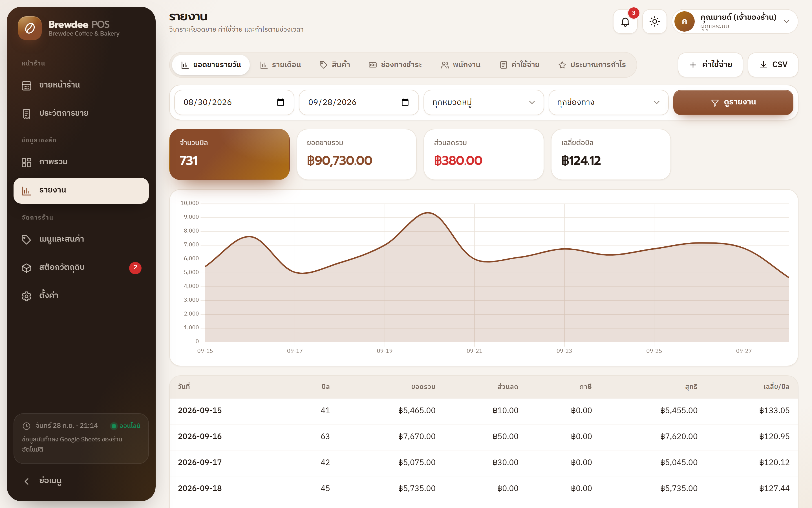Click the avatar circle labeled ค
Screen dimensions: 812x508
point(684,21)
